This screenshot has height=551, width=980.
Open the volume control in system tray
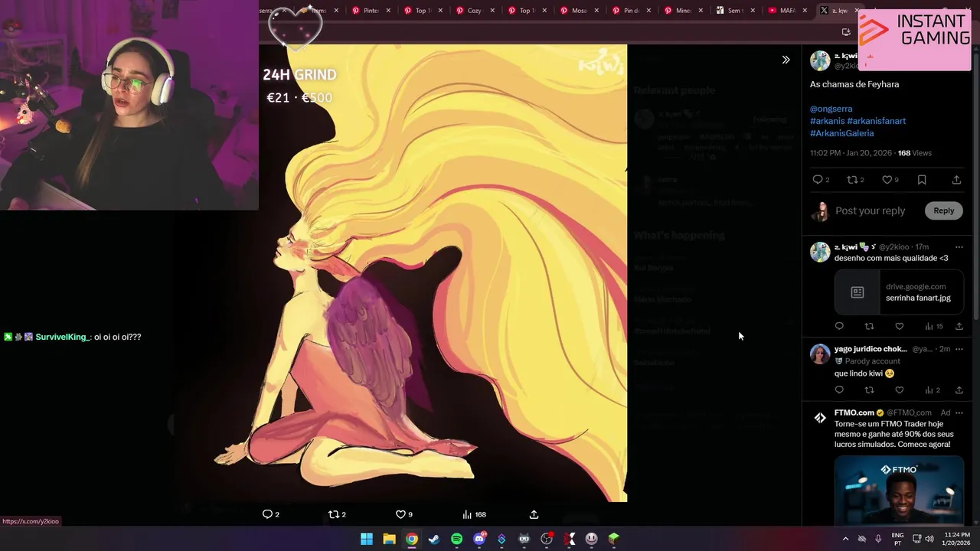[929, 539]
